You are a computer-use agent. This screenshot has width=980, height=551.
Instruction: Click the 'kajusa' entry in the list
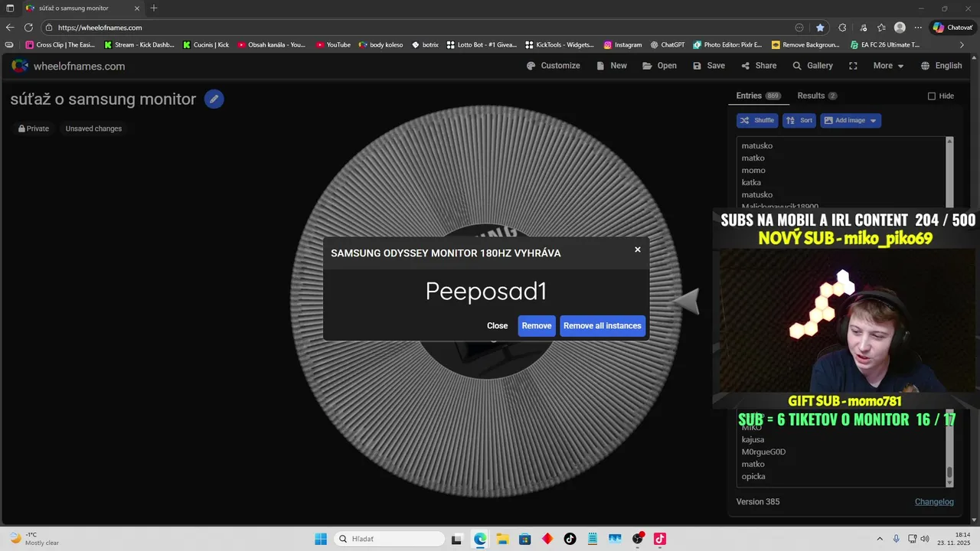[x=753, y=439]
